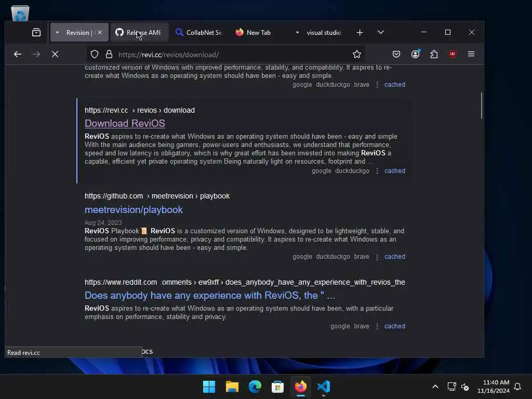Open the meetrevision/playbook result link

point(134,210)
